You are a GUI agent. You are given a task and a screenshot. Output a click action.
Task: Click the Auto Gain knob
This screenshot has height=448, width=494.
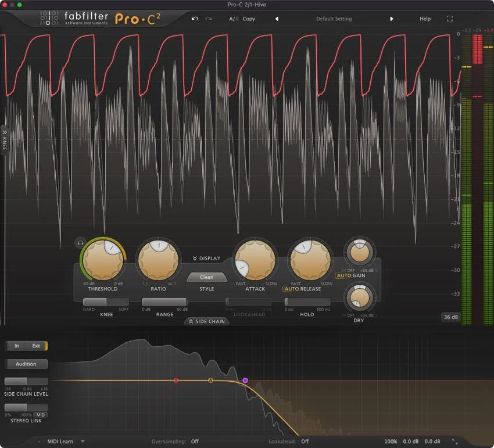coord(360,252)
